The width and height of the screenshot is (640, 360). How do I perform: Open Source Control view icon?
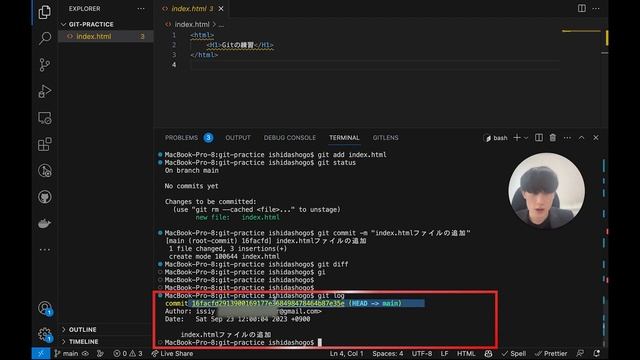pos(44,64)
